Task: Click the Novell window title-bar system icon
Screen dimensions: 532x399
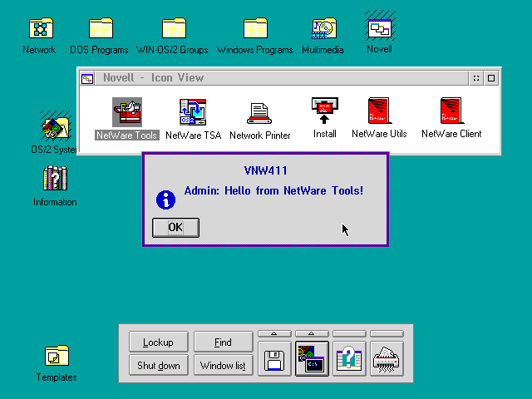Action: click(87, 79)
